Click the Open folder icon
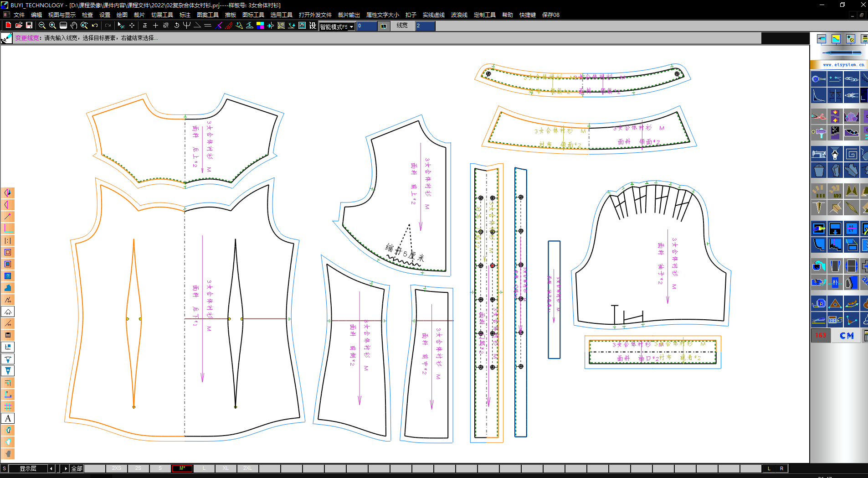The height and width of the screenshot is (478, 868). pyautogui.click(x=19, y=26)
